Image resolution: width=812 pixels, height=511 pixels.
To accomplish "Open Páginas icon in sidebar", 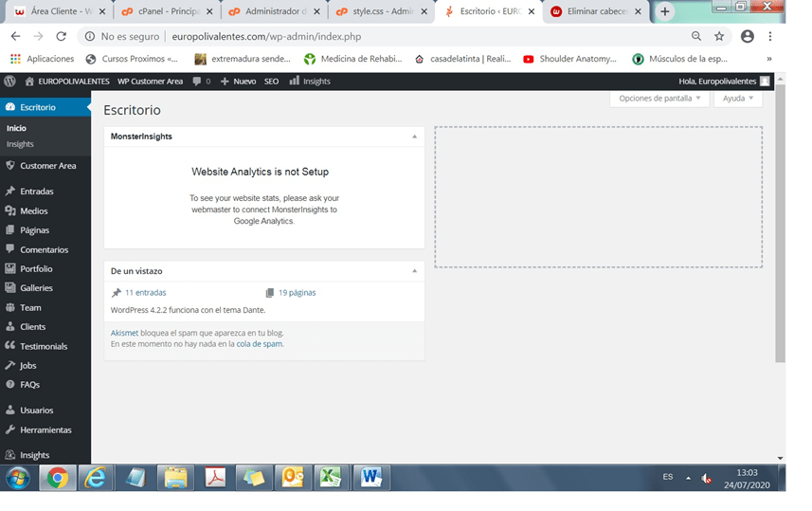I will click(9, 229).
